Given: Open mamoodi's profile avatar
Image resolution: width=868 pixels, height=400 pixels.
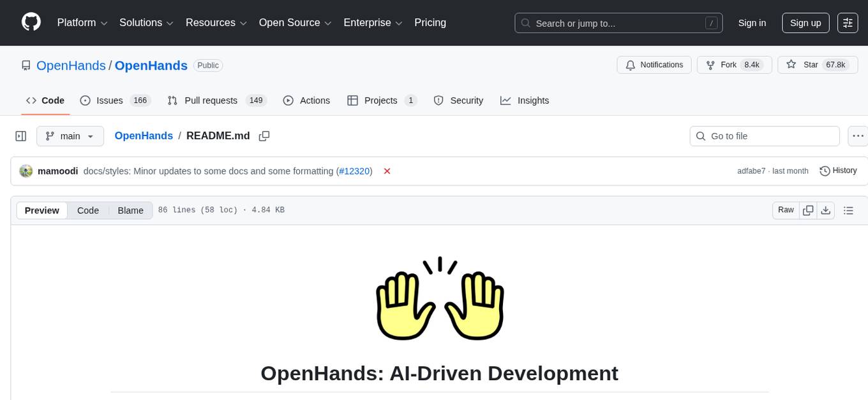Looking at the screenshot, I should pyautogui.click(x=26, y=171).
